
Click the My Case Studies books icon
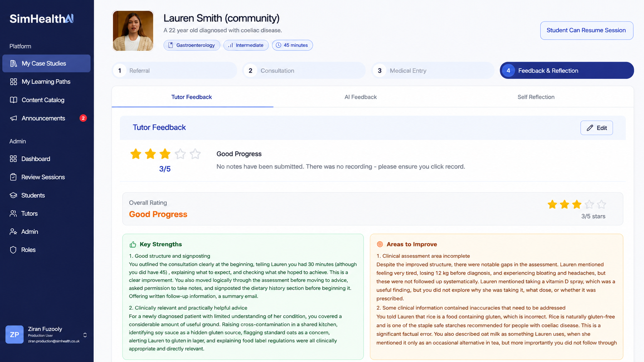click(13, 63)
